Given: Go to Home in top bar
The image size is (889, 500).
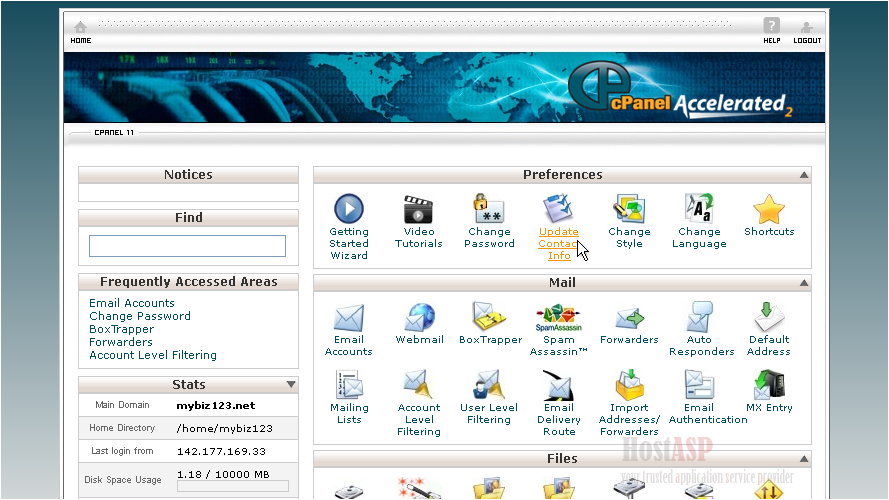Looking at the screenshot, I should tap(81, 33).
